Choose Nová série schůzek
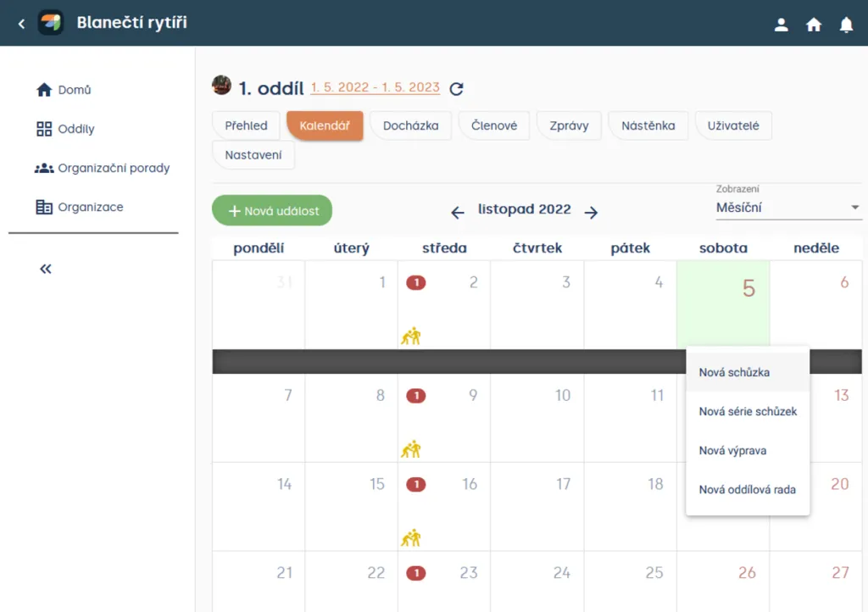This screenshot has height=612, width=868. (748, 411)
